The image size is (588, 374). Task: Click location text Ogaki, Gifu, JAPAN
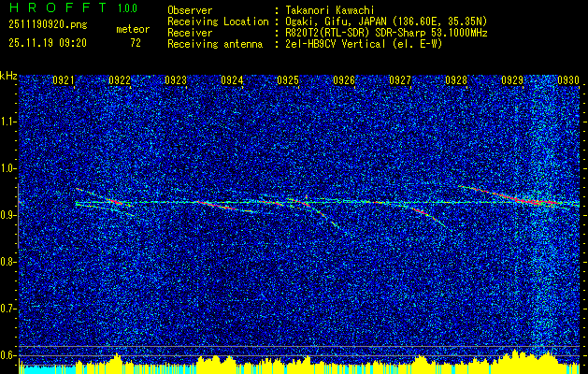coord(336,22)
